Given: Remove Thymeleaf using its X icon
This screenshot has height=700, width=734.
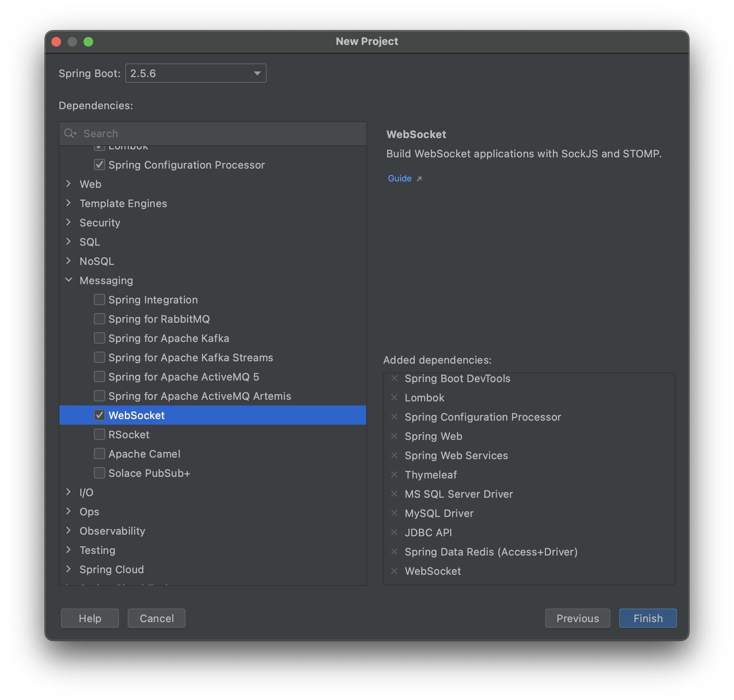Looking at the screenshot, I should point(394,474).
